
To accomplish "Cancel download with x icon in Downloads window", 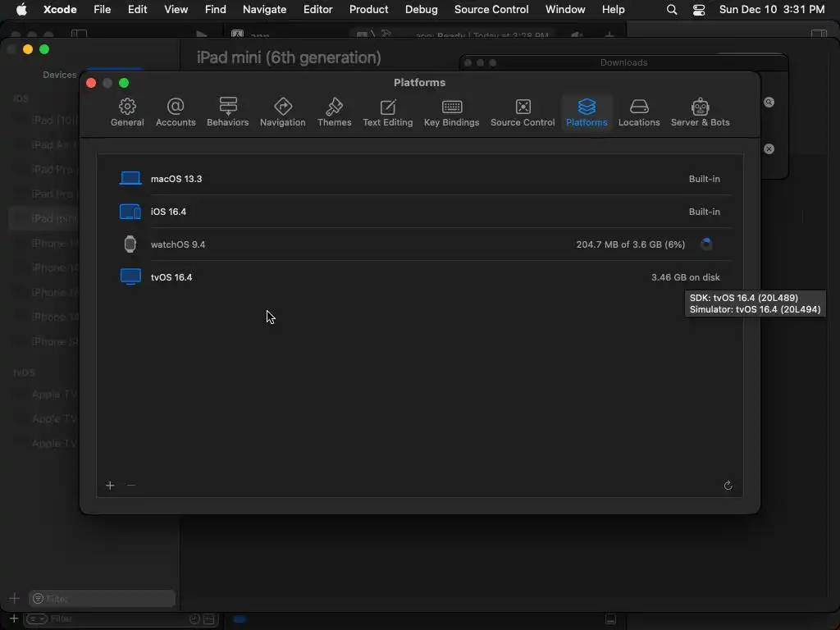I will tap(769, 149).
